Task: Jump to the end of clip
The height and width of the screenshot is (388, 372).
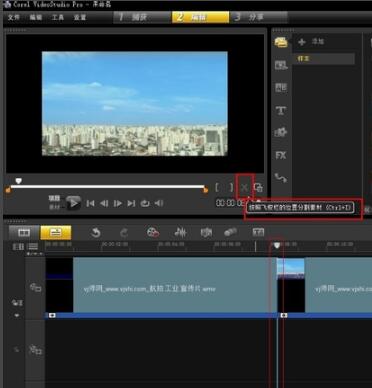Action: click(x=131, y=203)
